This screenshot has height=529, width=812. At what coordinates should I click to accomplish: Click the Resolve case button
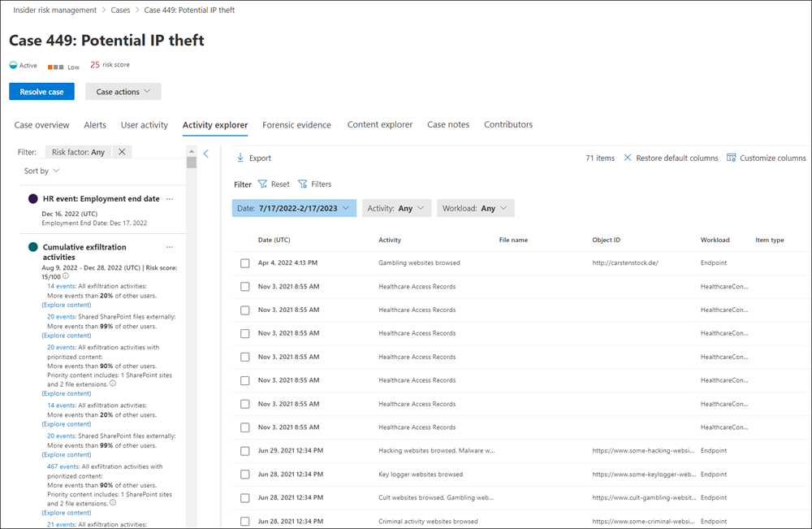(x=41, y=91)
